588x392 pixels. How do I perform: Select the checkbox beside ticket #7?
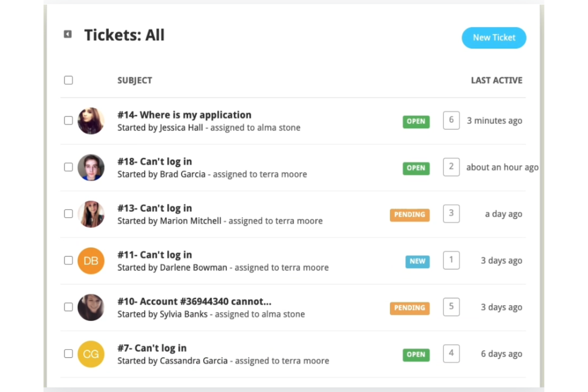click(68, 353)
